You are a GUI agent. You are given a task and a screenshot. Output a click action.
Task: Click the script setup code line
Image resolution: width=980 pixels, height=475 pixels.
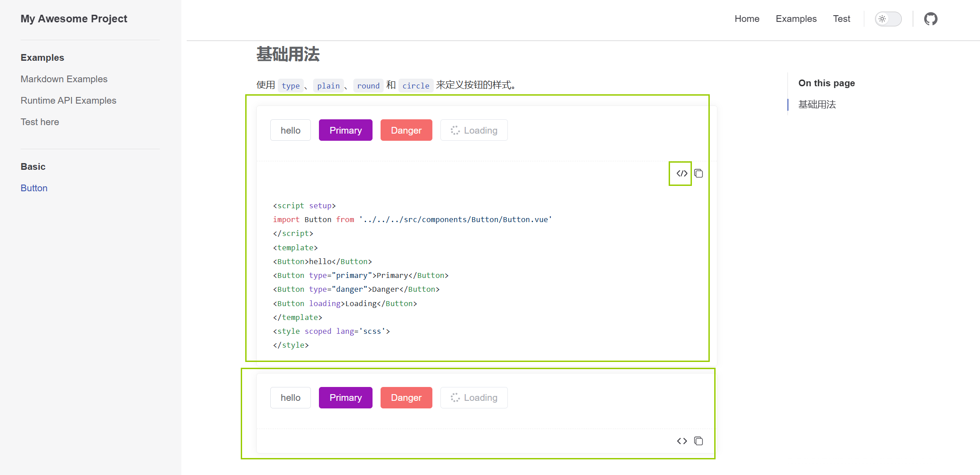click(x=305, y=206)
